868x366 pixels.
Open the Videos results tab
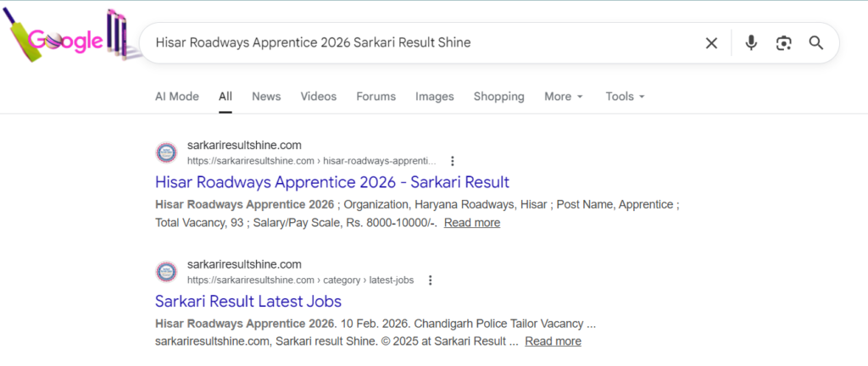click(318, 97)
